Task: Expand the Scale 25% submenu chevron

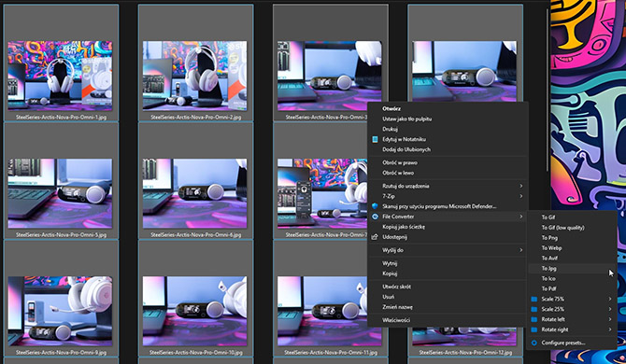Action: 610,309
